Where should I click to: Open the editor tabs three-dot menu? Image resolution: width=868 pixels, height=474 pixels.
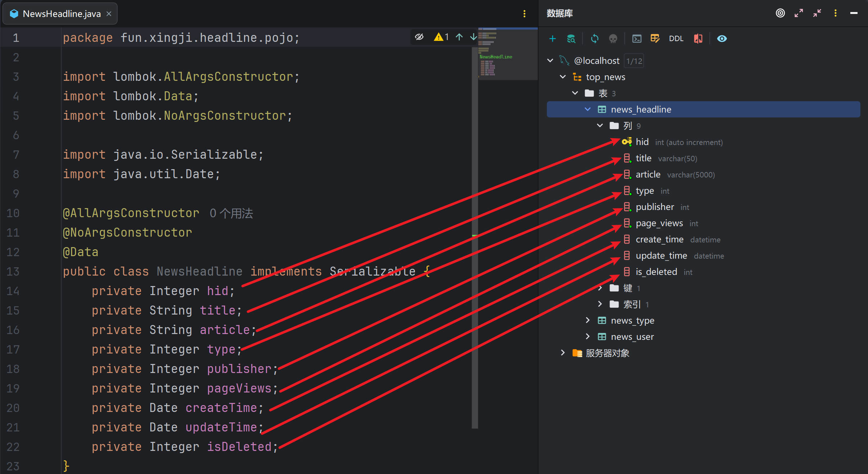(x=524, y=14)
